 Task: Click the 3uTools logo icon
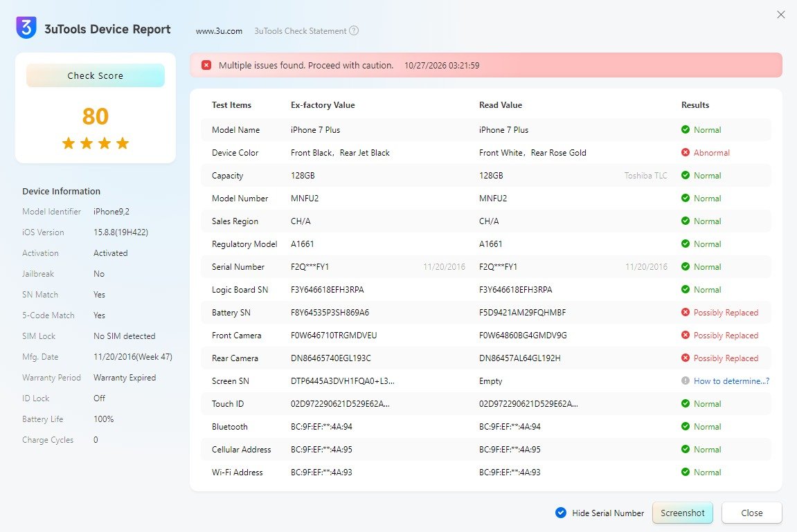click(x=26, y=28)
